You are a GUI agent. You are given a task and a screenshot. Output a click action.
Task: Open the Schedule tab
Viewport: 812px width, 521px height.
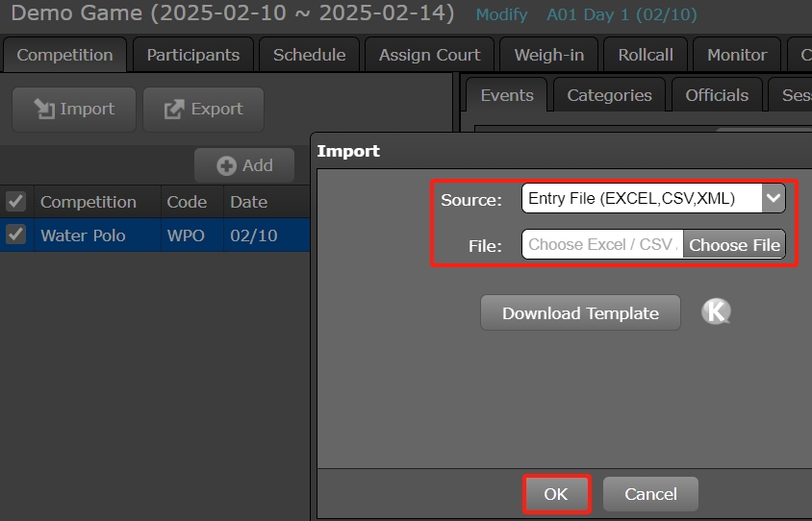309,55
